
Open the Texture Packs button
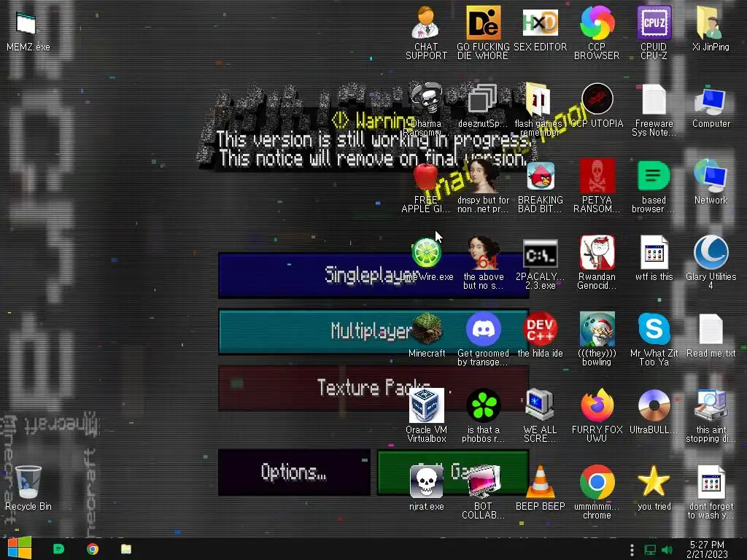(373, 388)
